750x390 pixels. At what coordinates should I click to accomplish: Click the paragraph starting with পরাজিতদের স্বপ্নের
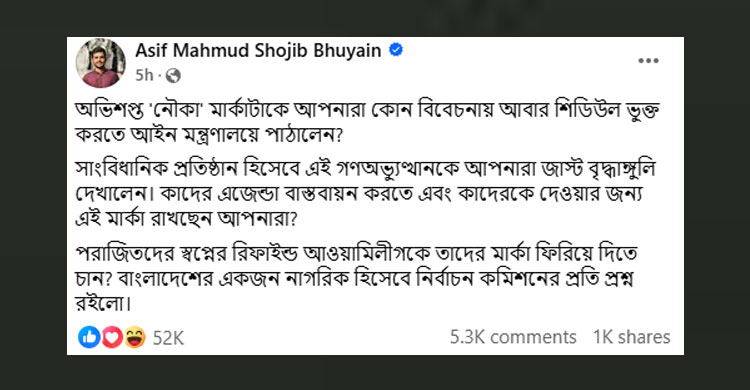pyautogui.click(x=356, y=278)
